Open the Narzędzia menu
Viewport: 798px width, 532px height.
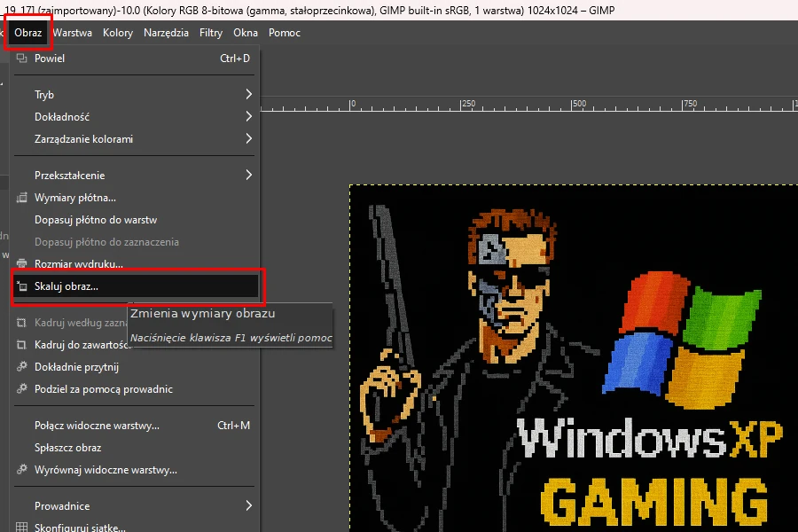click(x=166, y=33)
